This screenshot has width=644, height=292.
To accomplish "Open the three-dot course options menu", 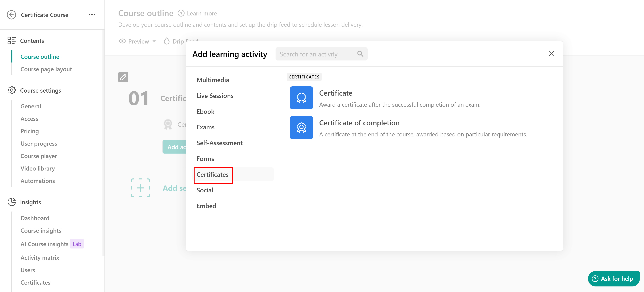I will (92, 14).
